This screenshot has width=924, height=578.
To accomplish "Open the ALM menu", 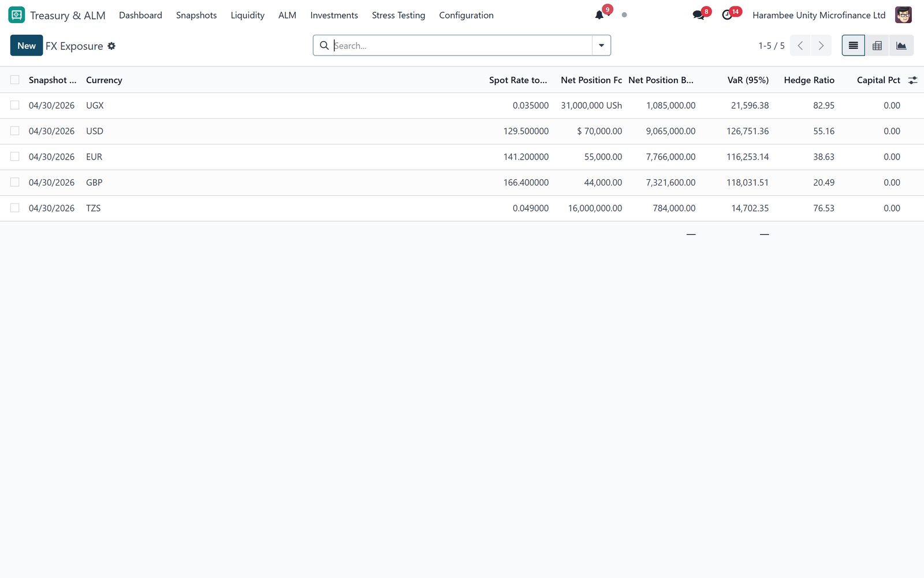I will pos(287,15).
